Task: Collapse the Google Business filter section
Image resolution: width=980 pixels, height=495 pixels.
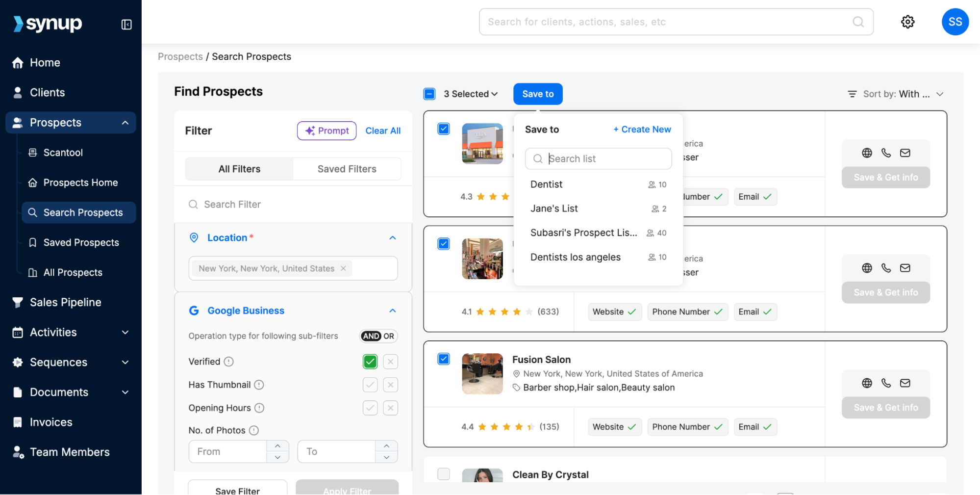Action: [393, 311]
